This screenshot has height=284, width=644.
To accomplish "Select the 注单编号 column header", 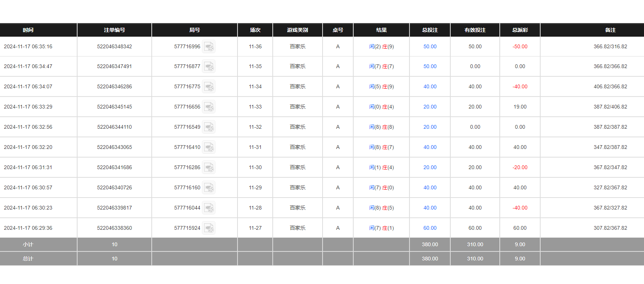I will [114, 30].
